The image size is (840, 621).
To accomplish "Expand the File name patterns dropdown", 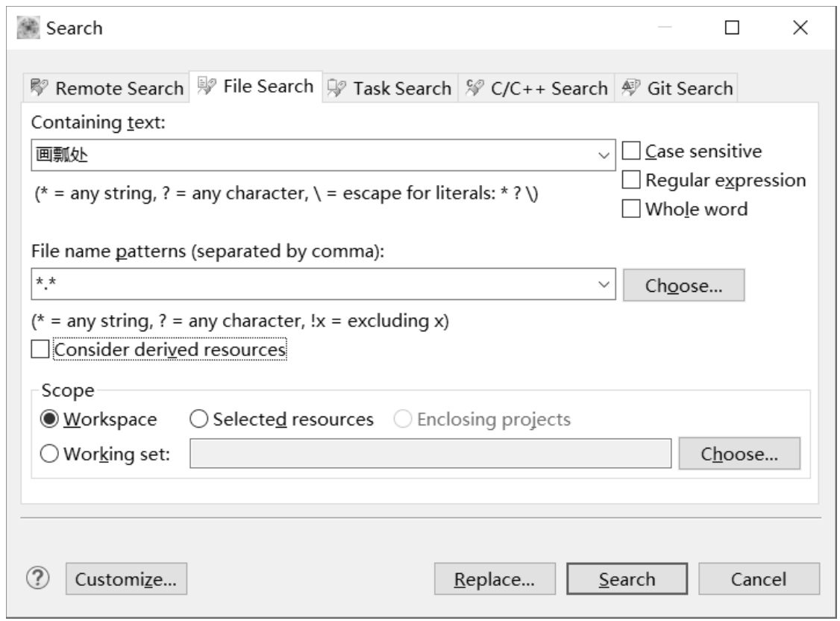I will point(604,285).
